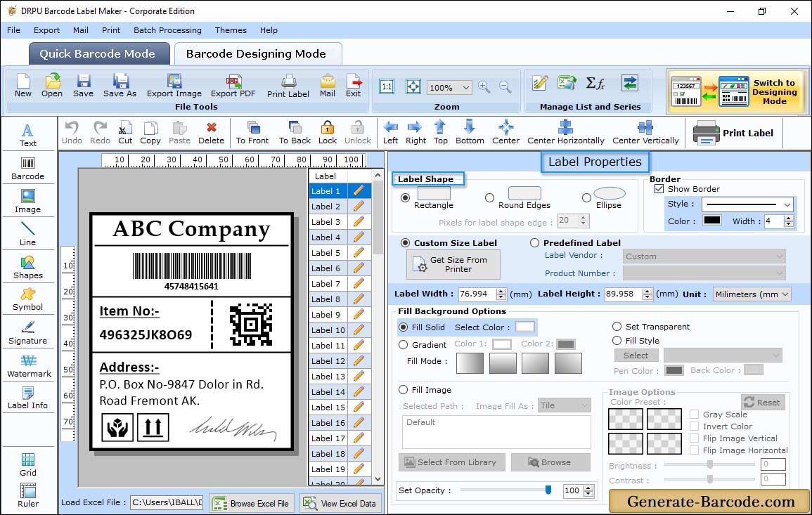Image resolution: width=812 pixels, height=515 pixels.
Task: Choose Predefined Label option
Action: [x=534, y=243]
